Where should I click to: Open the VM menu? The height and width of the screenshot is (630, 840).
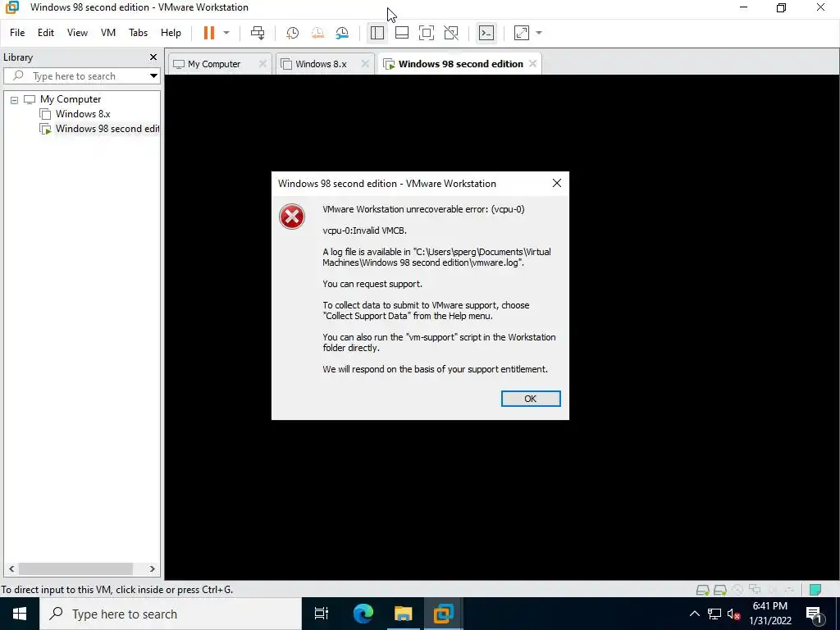[108, 33]
